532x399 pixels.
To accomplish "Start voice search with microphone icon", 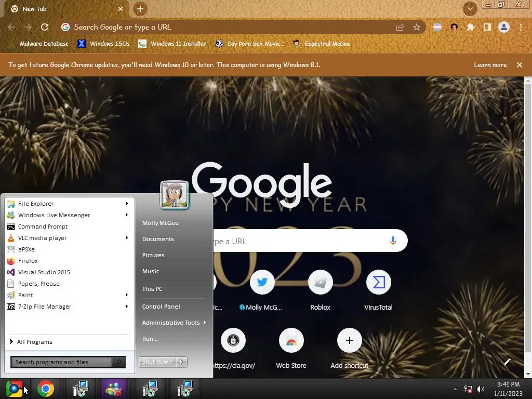I will coord(393,241).
